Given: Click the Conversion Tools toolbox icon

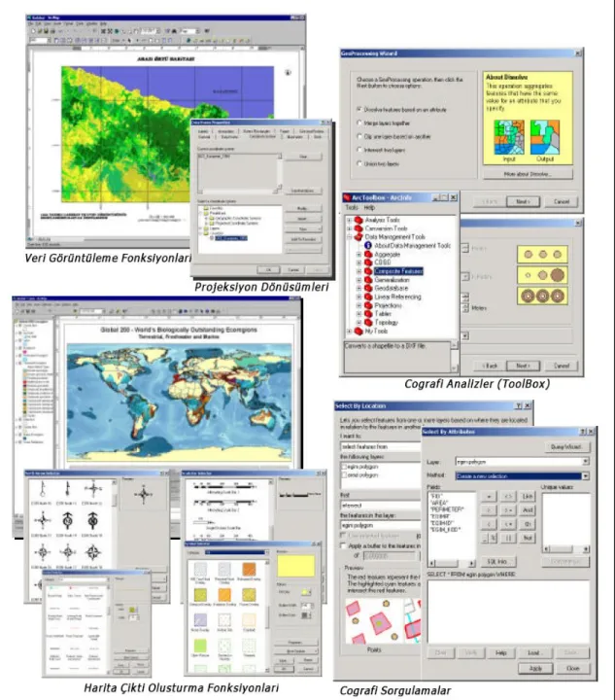Looking at the screenshot, I should click(x=359, y=228).
